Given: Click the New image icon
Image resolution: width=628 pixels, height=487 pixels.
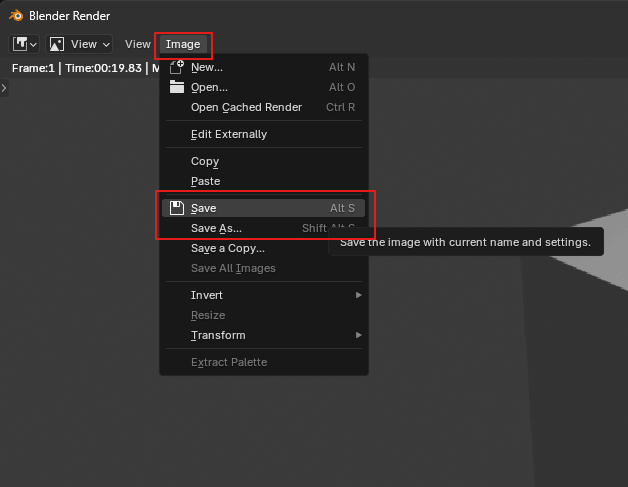Looking at the screenshot, I should [176, 67].
